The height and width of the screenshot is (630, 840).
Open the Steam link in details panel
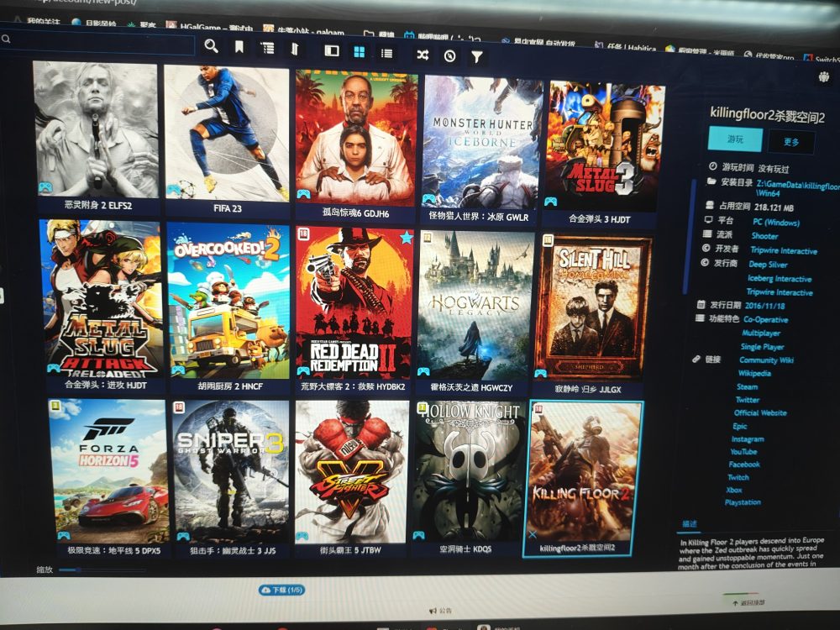pos(747,387)
